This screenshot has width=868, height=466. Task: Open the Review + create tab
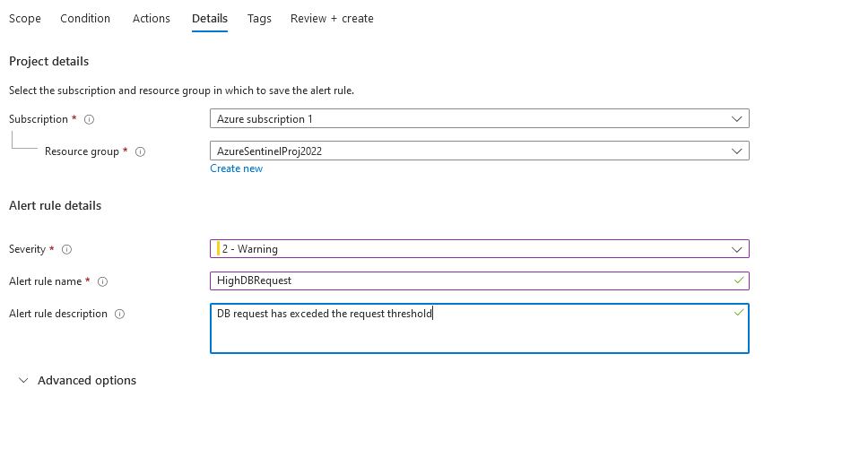332,18
